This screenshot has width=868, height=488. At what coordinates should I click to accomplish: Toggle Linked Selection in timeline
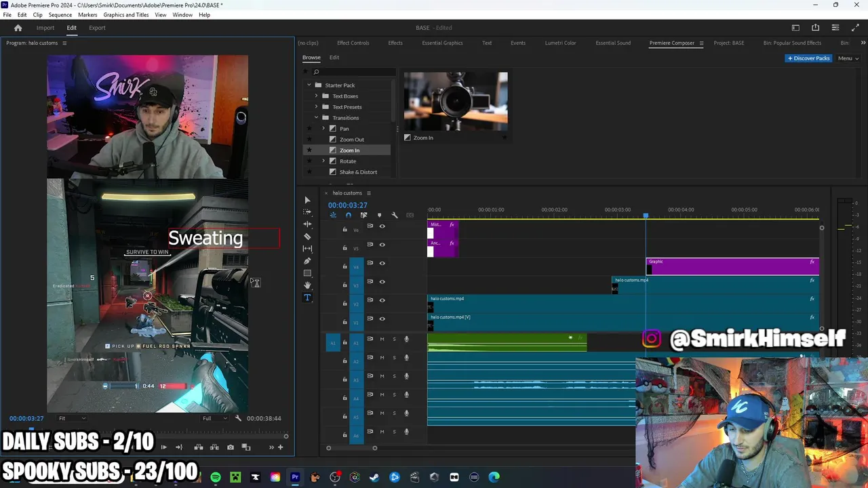[x=364, y=216]
